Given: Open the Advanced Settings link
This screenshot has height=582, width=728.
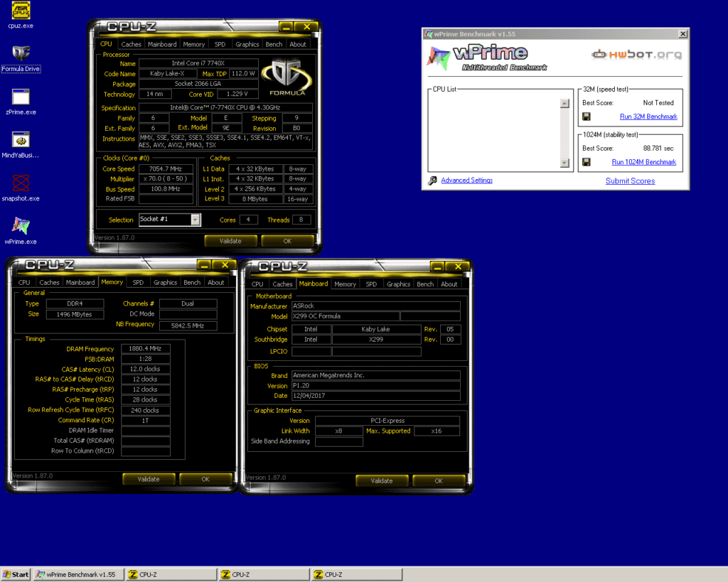Looking at the screenshot, I should (x=466, y=180).
